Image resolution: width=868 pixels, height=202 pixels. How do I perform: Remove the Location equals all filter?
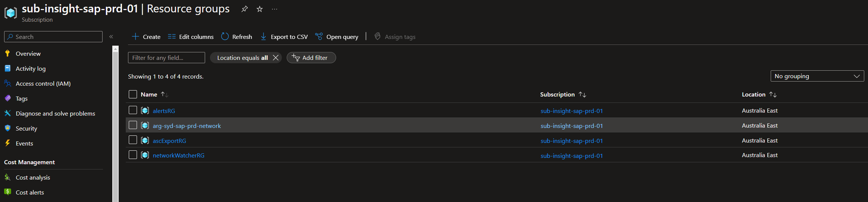click(276, 58)
